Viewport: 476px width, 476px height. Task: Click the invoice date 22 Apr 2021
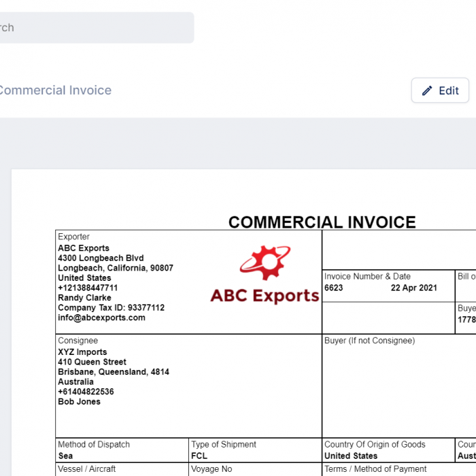point(414,288)
